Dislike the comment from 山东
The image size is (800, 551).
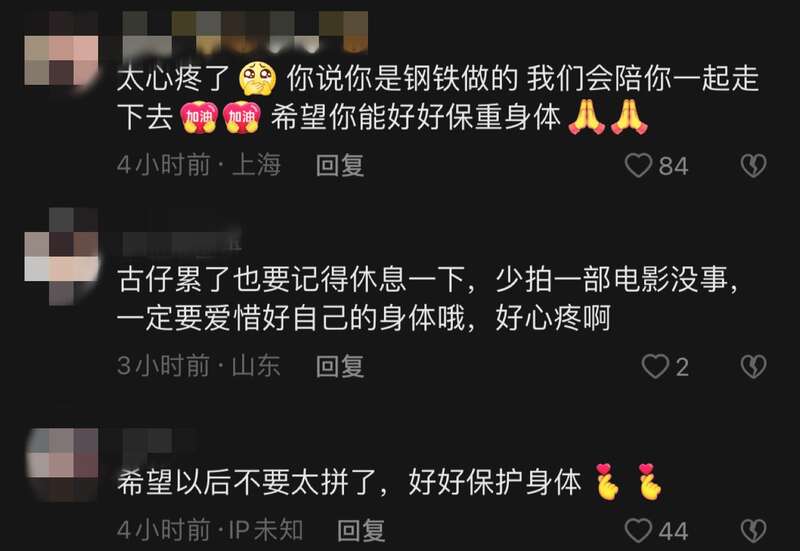tap(753, 366)
